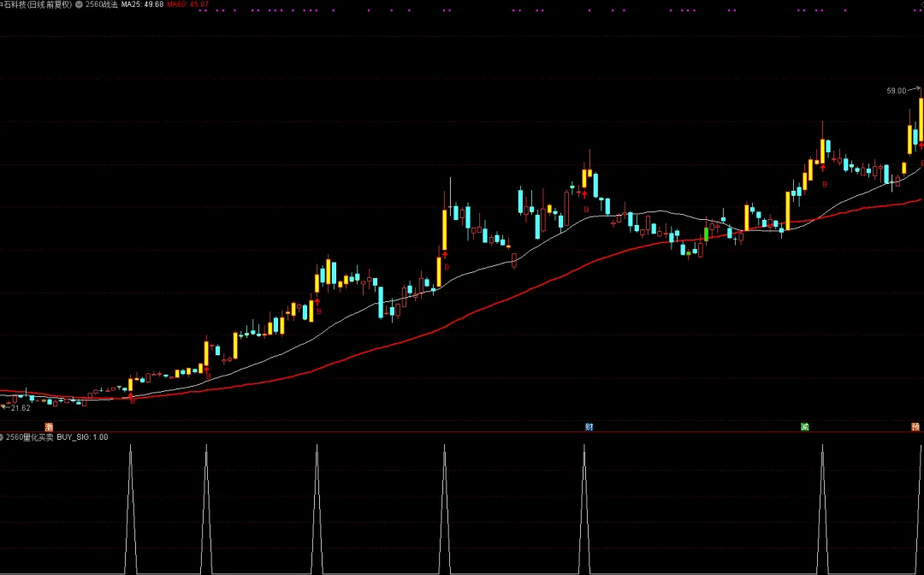Select the 2560量化买卖 sub-indicator label
Viewport: 924px width, 575px height.
coord(29,437)
